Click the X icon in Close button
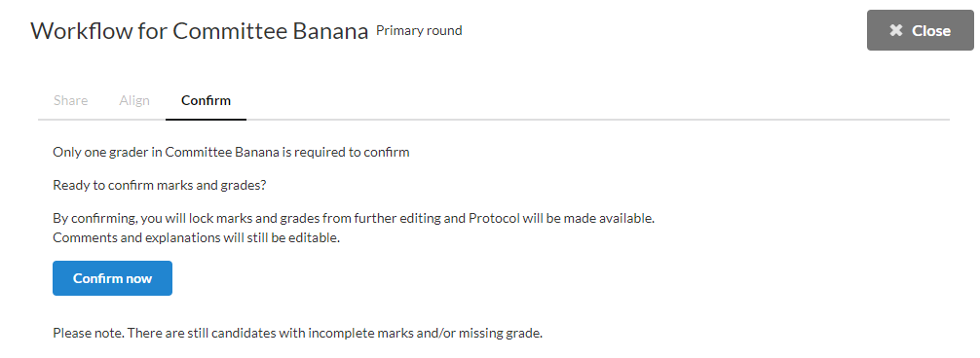980x358 pixels. (x=895, y=30)
